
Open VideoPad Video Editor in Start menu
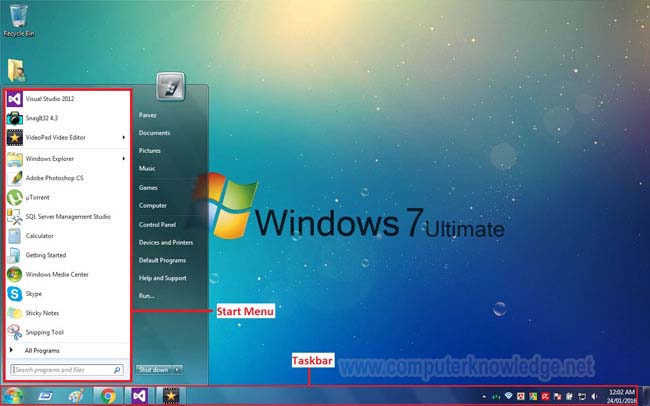click(x=68, y=138)
